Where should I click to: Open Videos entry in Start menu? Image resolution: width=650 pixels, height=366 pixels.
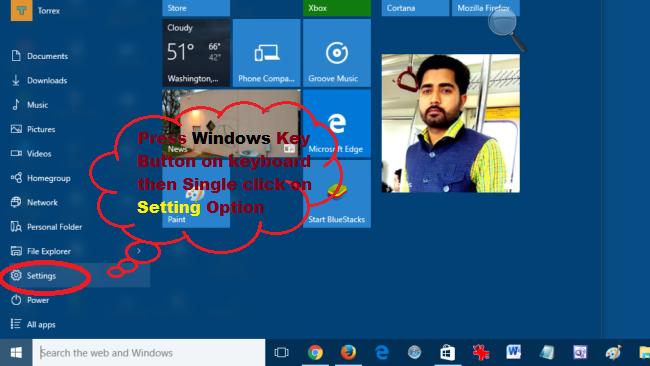point(31,154)
